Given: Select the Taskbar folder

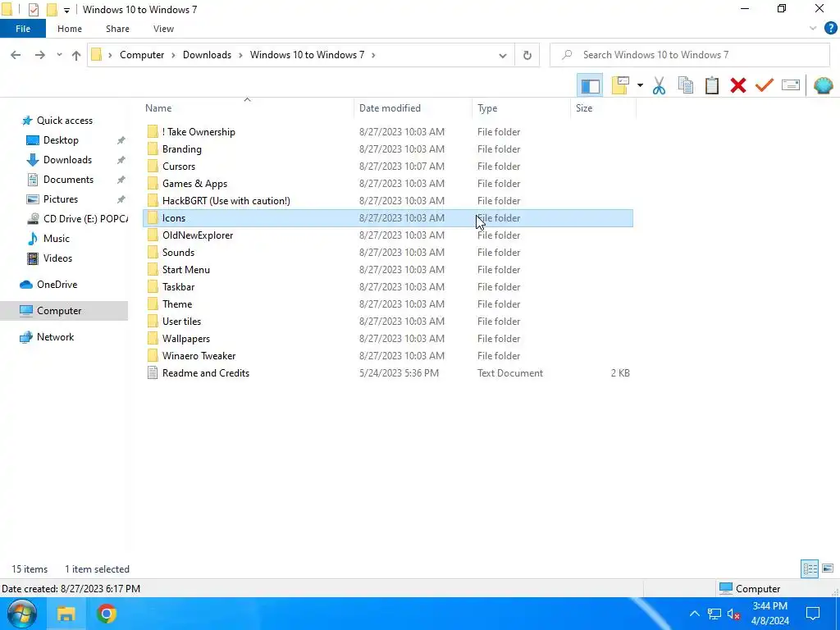Looking at the screenshot, I should click(x=388, y=286).
